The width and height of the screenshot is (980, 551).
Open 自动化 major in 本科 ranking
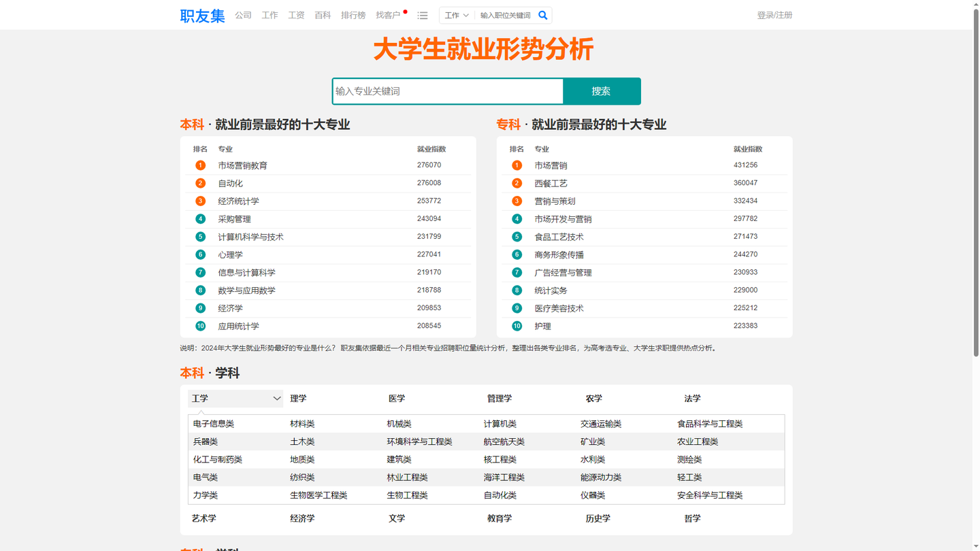(x=231, y=183)
